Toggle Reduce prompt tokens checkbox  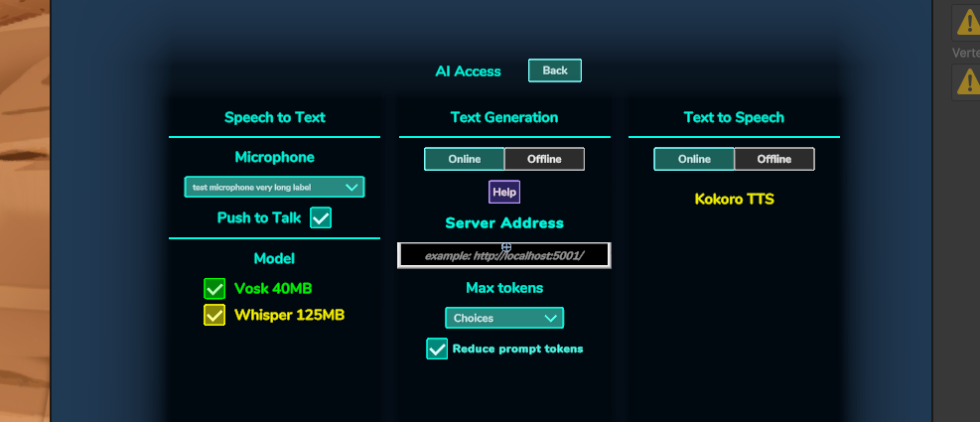point(437,349)
